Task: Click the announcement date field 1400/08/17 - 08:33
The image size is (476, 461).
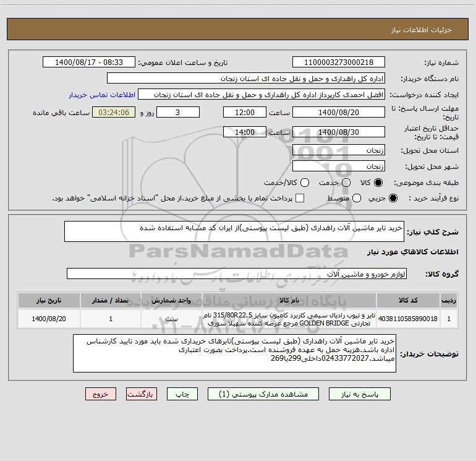Action: click(x=88, y=62)
